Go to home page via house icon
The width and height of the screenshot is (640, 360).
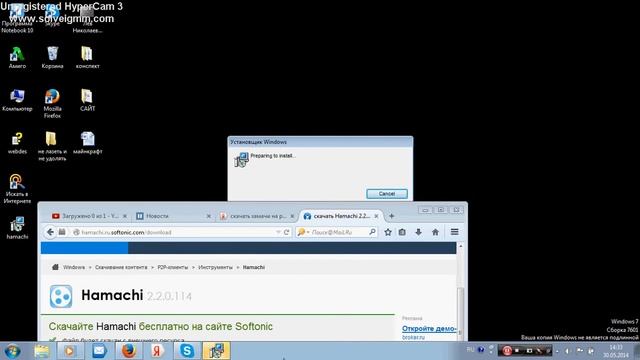435,232
